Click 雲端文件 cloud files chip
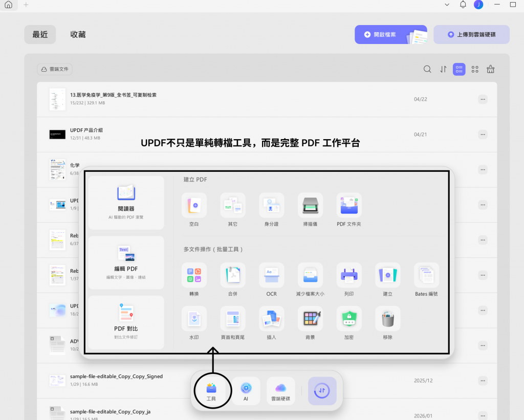524x420 pixels. pyautogui.click(x=55, y=69)
